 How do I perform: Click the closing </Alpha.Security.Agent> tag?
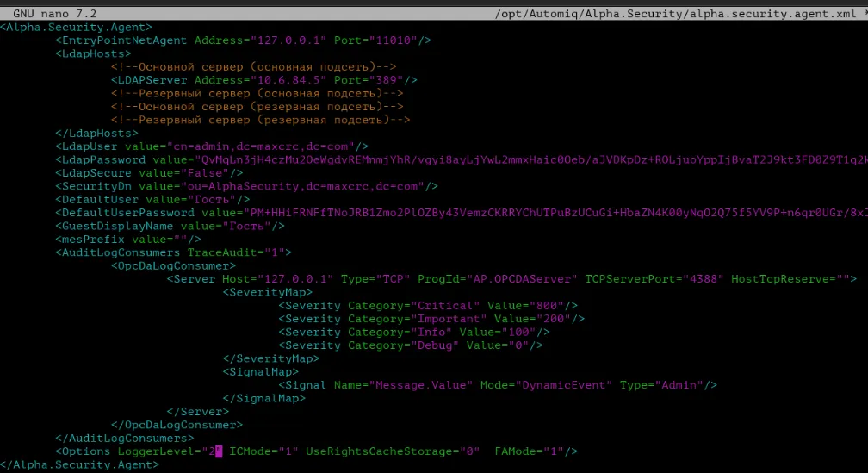pyautogui.click(x=79, y=466)
